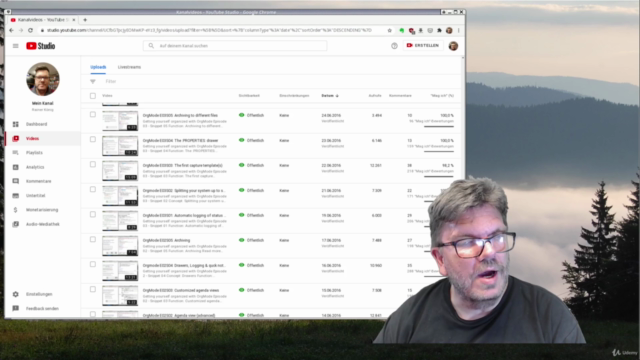
Task: Close the Kanalvideos browser tab
Action: tap(74, 20)
